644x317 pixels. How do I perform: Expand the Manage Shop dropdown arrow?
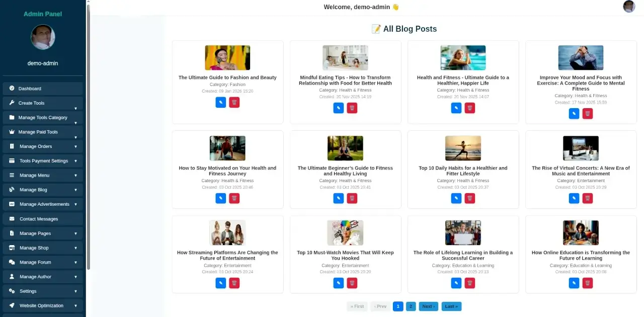(x=76, y=248)
